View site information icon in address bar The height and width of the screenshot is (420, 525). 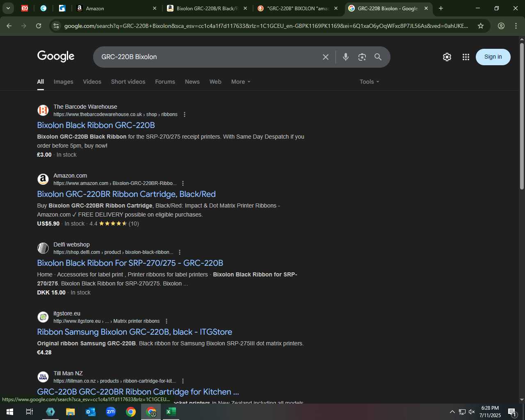click(56, 26)
